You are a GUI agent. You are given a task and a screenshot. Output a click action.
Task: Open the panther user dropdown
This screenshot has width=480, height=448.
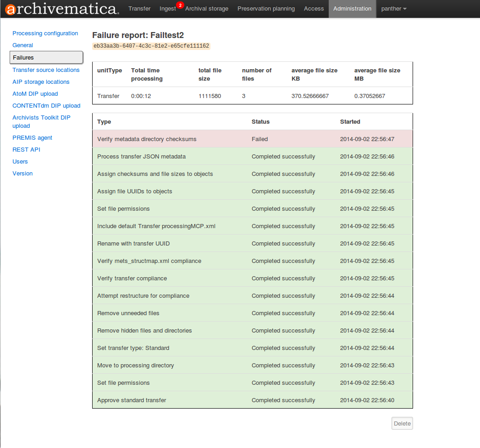394,9
